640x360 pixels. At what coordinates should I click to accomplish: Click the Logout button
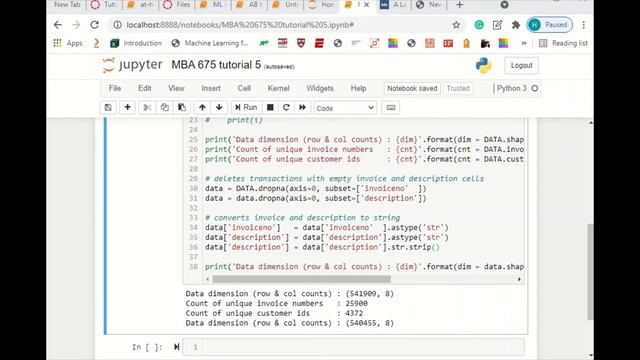point(521,65)
